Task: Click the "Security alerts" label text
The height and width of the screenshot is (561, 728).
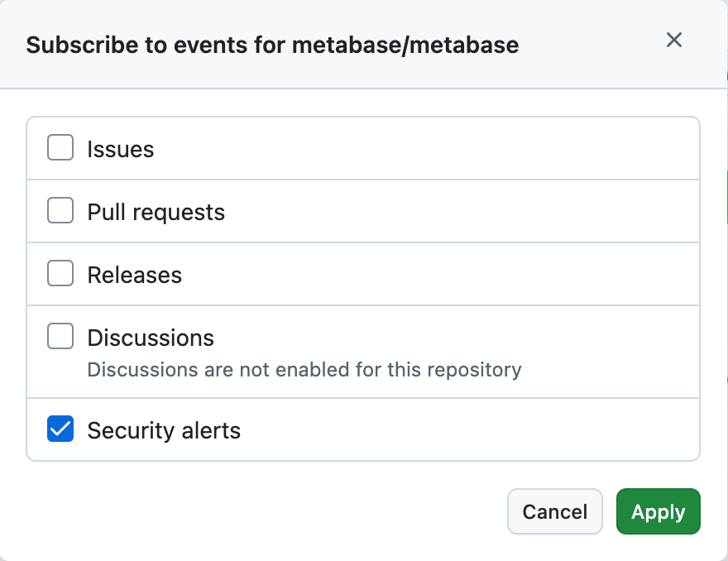Action: (164, 430)
